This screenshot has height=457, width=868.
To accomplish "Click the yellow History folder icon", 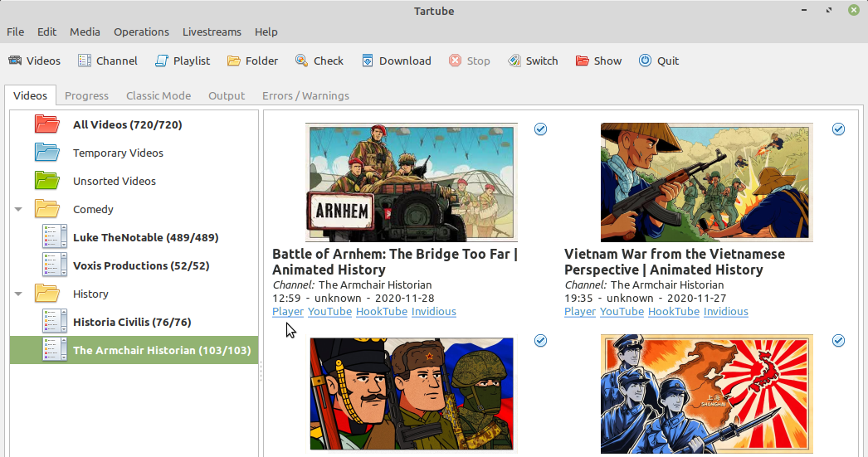I will [46, 294].
